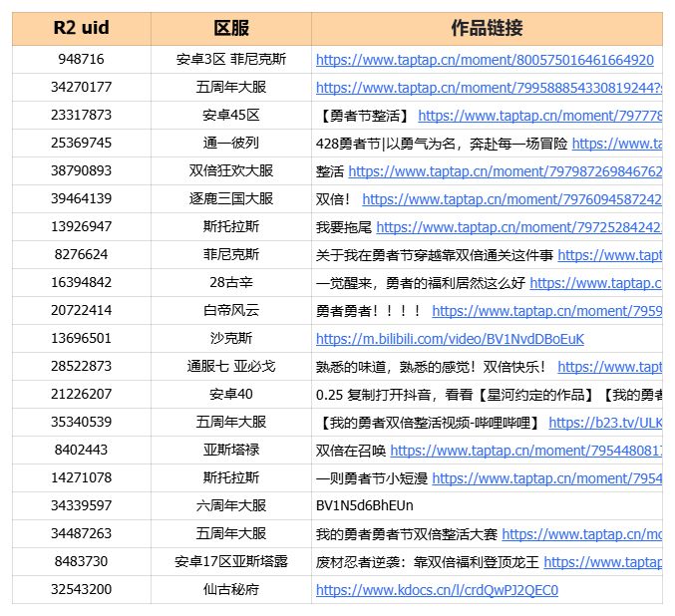The height and width of the screenshot is (616, 675).
Task: Open the taptap link after 一则勇者节小短漫
Action: [x=547, y=478]
